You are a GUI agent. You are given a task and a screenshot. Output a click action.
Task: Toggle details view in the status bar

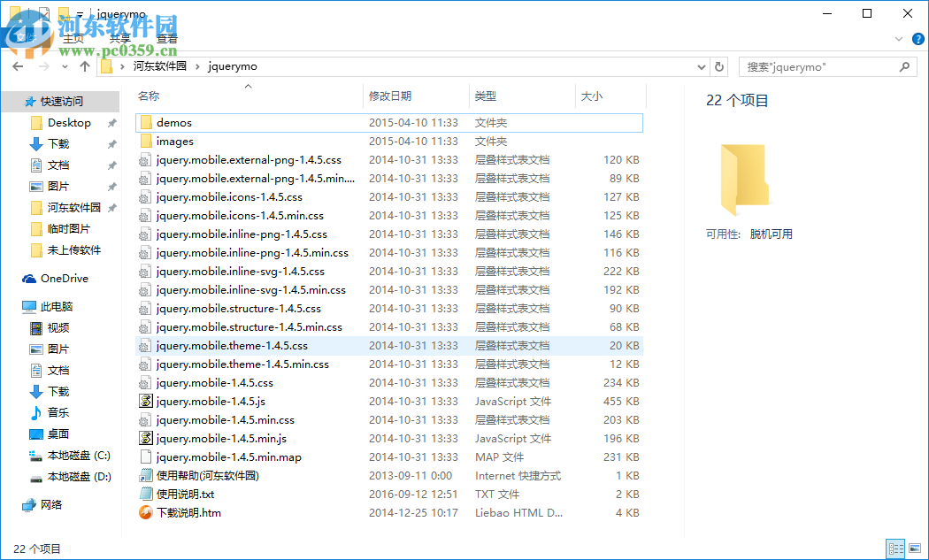pos(895,548)
